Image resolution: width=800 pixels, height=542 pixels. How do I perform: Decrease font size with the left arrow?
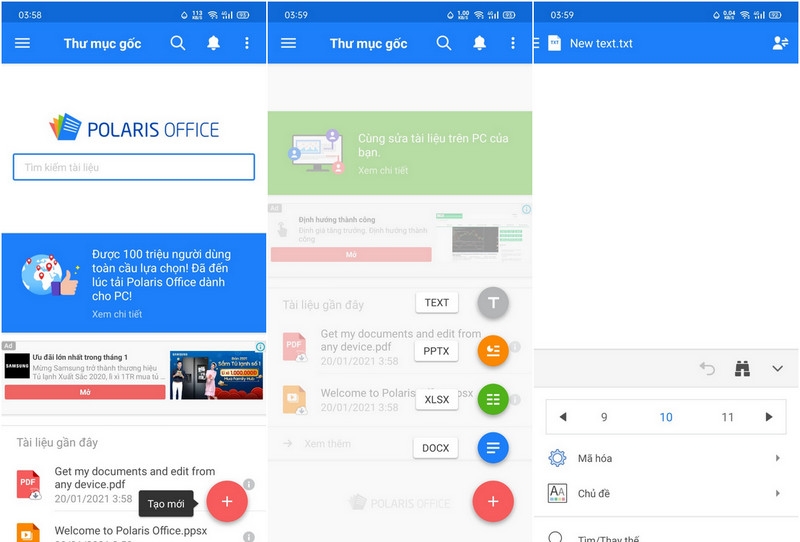[563, 416]
